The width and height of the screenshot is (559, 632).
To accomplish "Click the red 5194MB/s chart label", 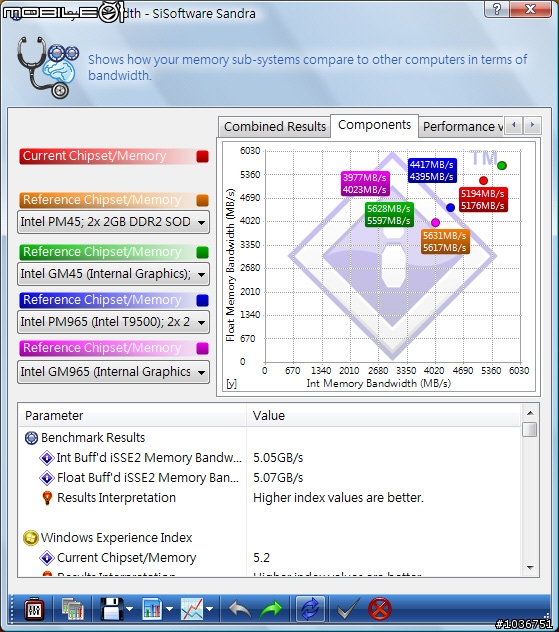I will [x=483, y=200].
